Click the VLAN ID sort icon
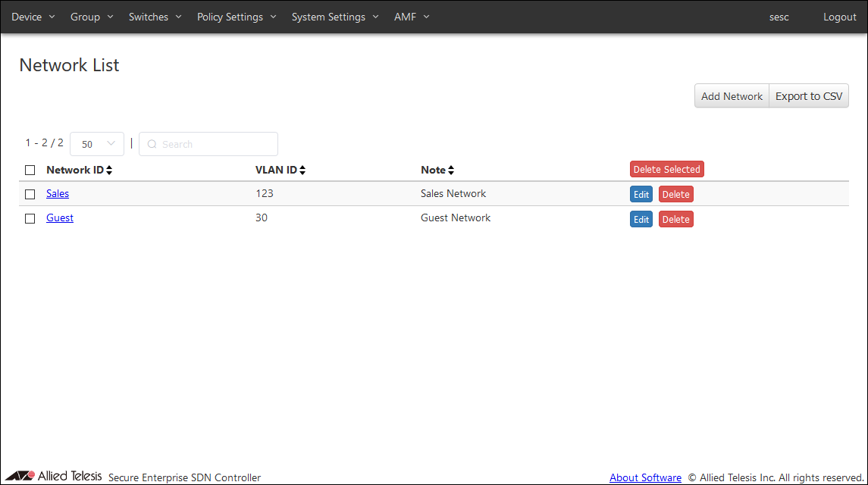 (x=302, y=171)
